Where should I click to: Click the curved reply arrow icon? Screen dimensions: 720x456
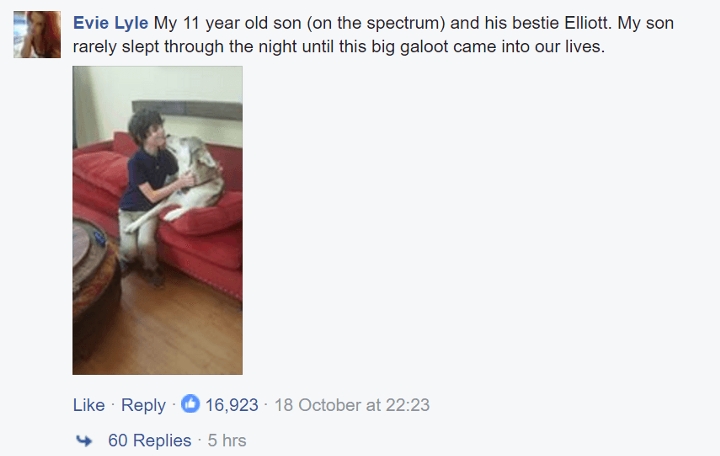(86, 440)
